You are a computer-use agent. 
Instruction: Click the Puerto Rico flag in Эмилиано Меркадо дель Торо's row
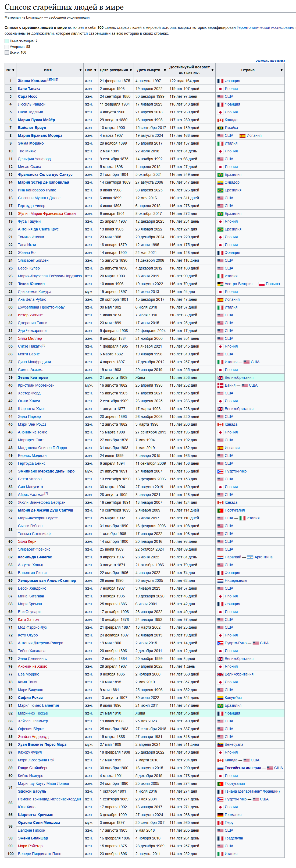(x=220, y=471)
